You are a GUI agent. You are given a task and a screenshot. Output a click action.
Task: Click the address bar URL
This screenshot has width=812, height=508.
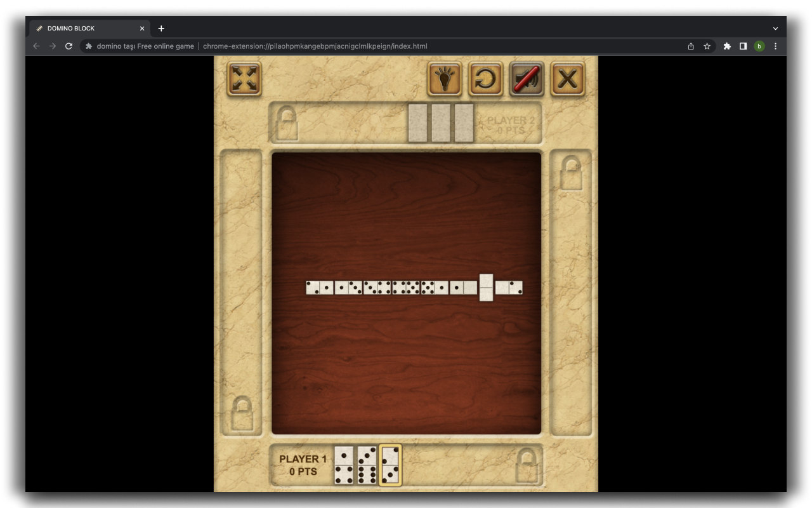[x=315, y=46]
